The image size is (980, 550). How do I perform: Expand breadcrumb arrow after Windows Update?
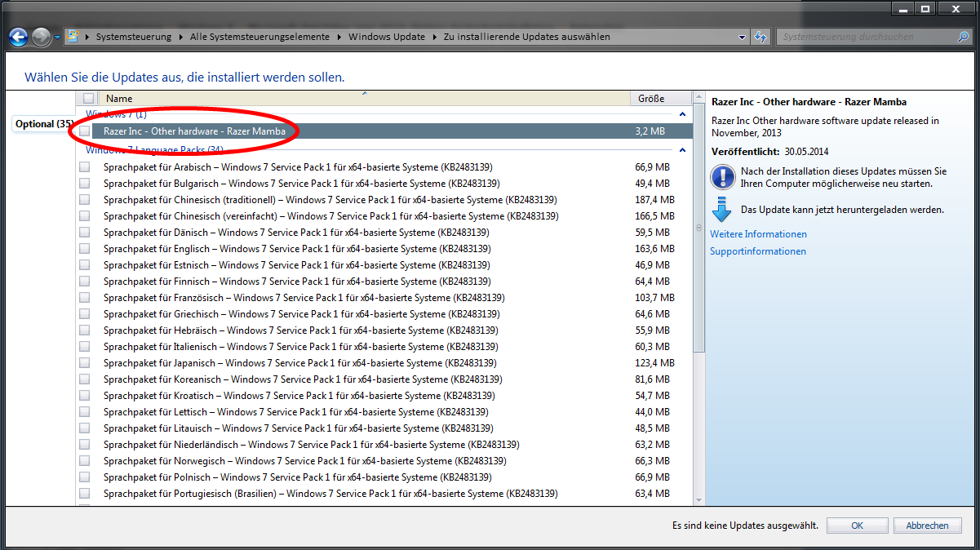[x=435, y=37]
